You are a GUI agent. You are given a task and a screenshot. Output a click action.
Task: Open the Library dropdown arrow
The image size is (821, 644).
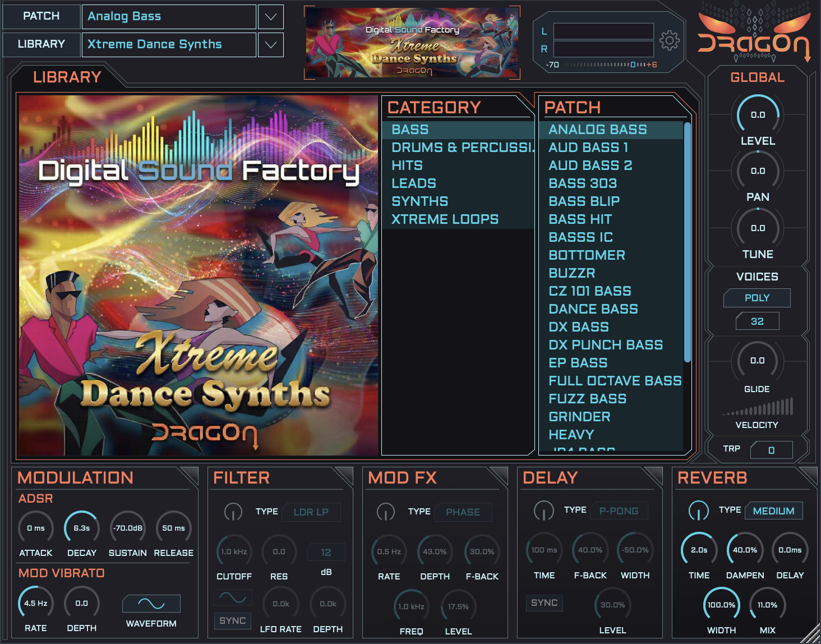[270, 44]
